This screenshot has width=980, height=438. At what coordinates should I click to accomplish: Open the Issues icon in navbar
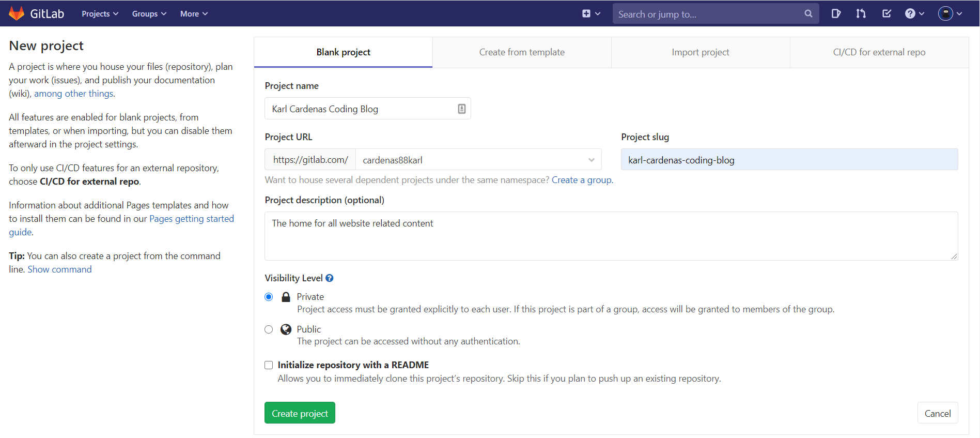pos(836,14)
